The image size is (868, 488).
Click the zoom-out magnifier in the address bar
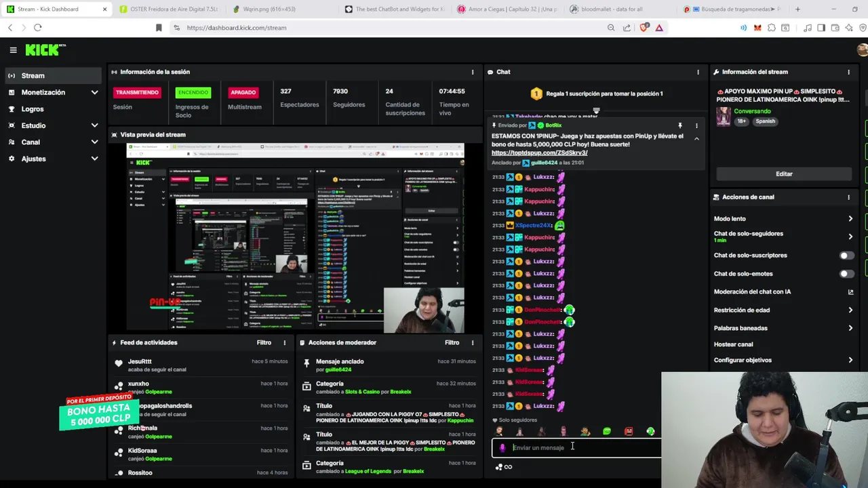coord(611,28)
